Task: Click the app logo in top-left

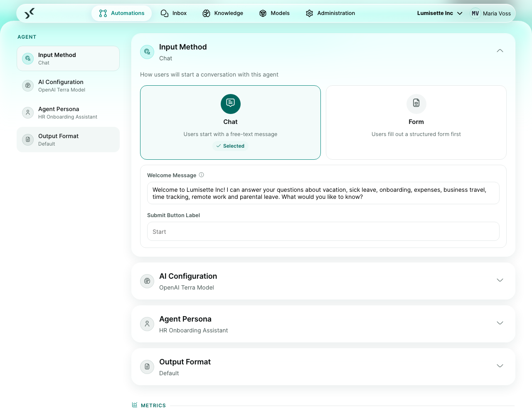Action: 29,13
